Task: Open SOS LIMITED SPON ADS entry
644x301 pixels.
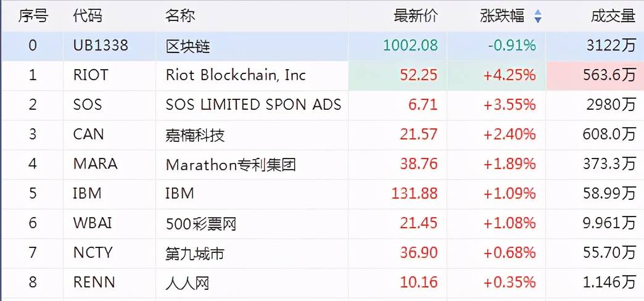Action: tap(254, 105)
